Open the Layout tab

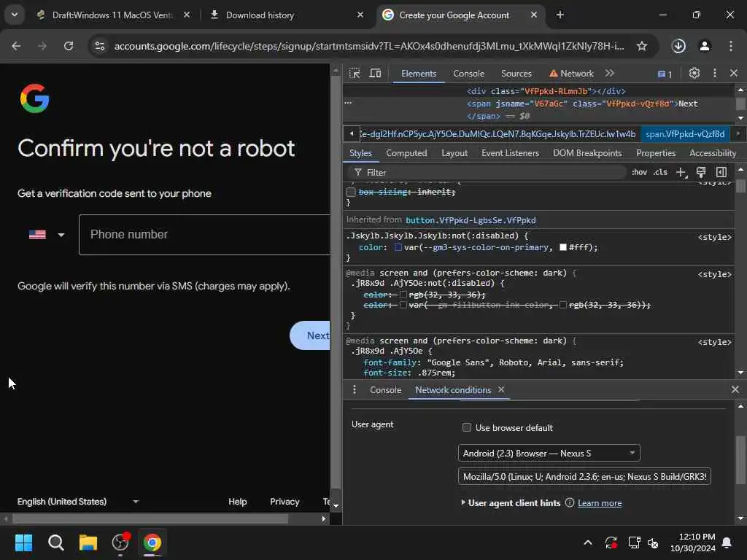click(454, 153)
